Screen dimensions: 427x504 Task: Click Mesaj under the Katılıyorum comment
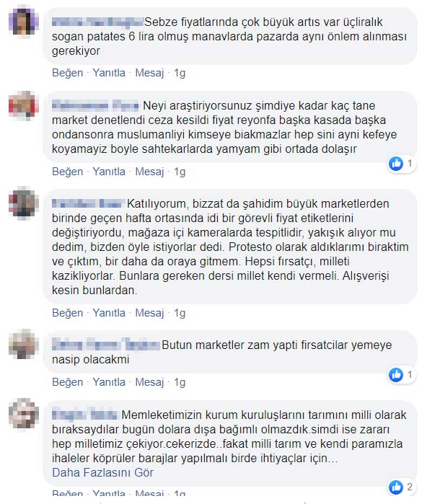coord(149,313)
